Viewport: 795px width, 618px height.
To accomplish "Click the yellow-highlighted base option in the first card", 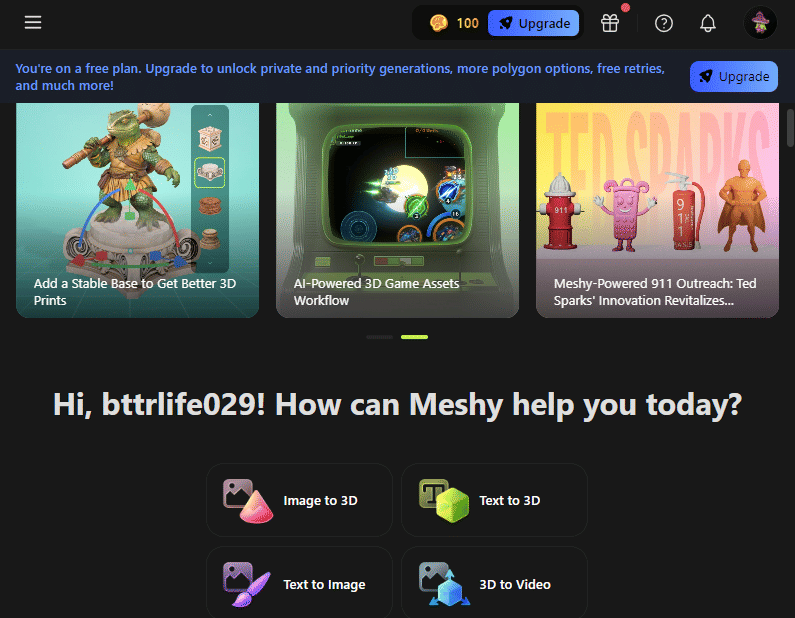I will [210, 173].
